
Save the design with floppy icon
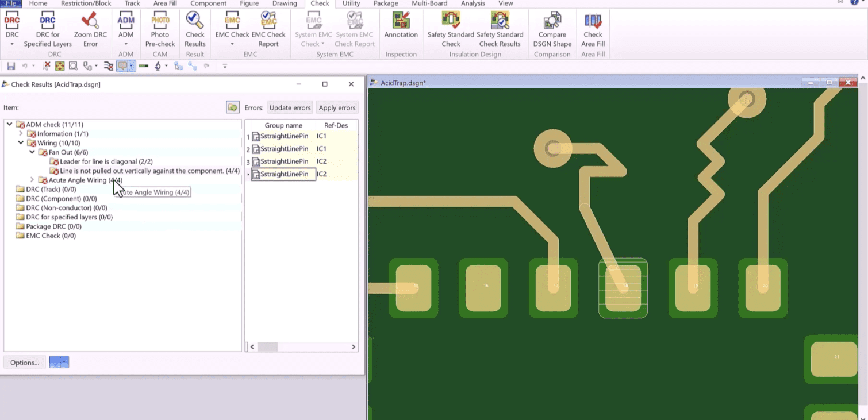(x=11, y=66)
